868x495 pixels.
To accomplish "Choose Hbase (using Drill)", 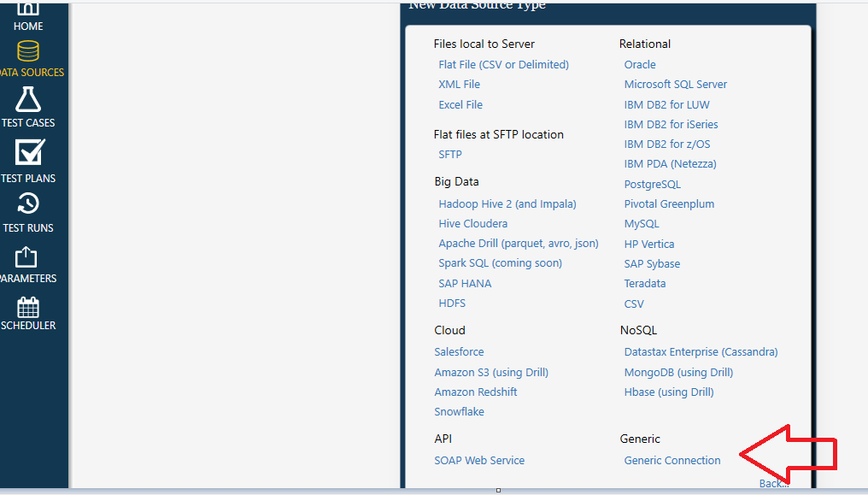I will pos(669,392).
